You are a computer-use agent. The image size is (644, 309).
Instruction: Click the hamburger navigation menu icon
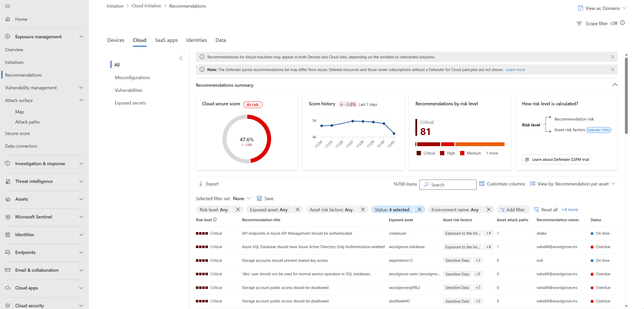8,6
